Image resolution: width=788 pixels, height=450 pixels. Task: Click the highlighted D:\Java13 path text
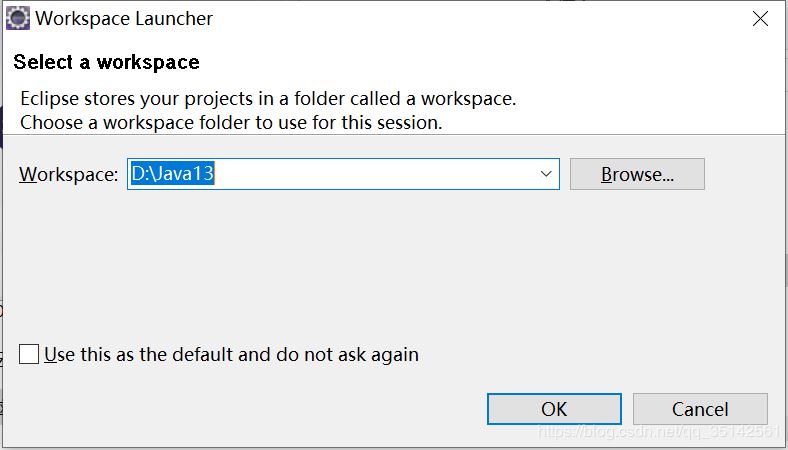click(173, 174)
